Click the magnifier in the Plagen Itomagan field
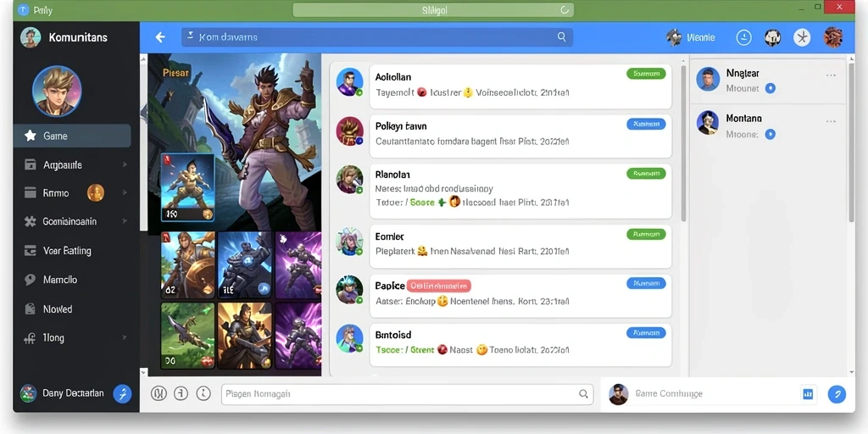This screenshot has width=868, height=434. pyautogui.click(x=583, y=393)
